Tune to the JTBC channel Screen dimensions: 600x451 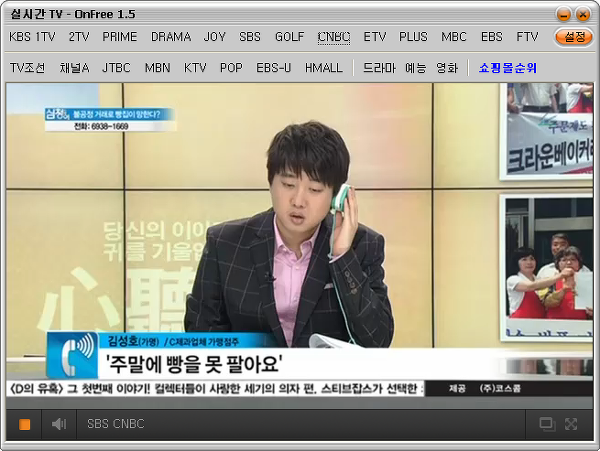tap(116, 68)
